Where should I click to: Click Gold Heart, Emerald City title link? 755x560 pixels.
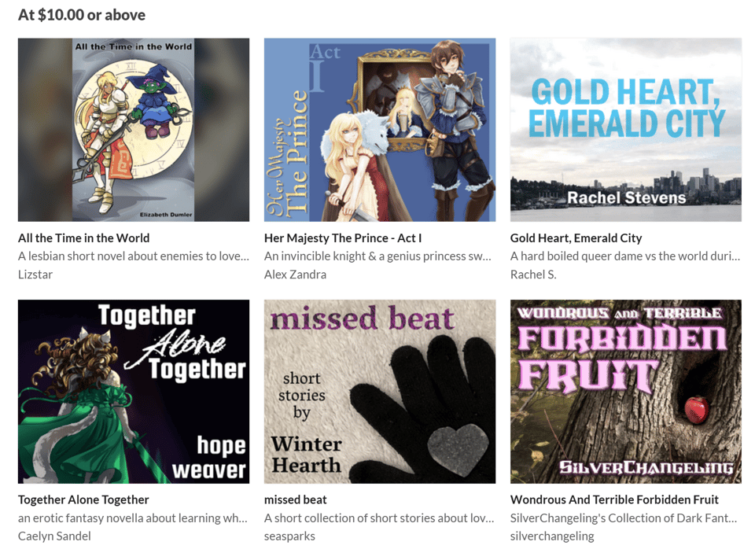pyautogui.click(x=576, y=238)
